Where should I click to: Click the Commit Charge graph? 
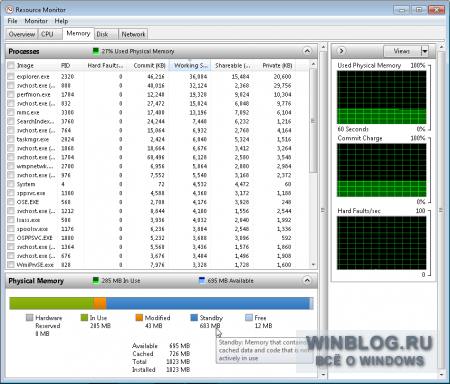(382, 170)
